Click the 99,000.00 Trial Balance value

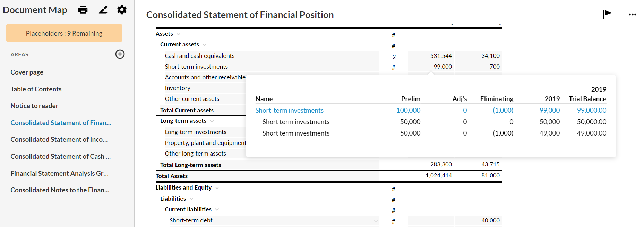click(591, 110)
